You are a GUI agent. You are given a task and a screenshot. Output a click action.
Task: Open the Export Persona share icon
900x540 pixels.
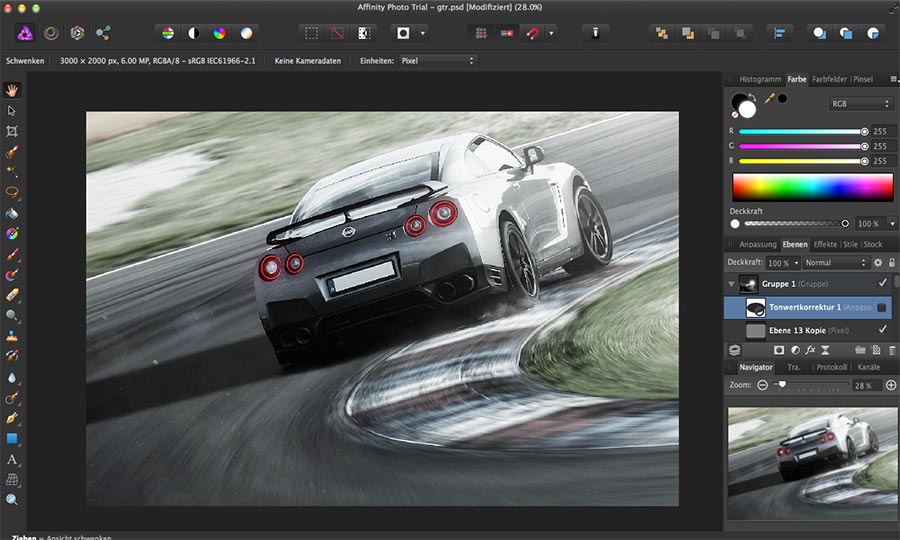click(x=103, y=33)
